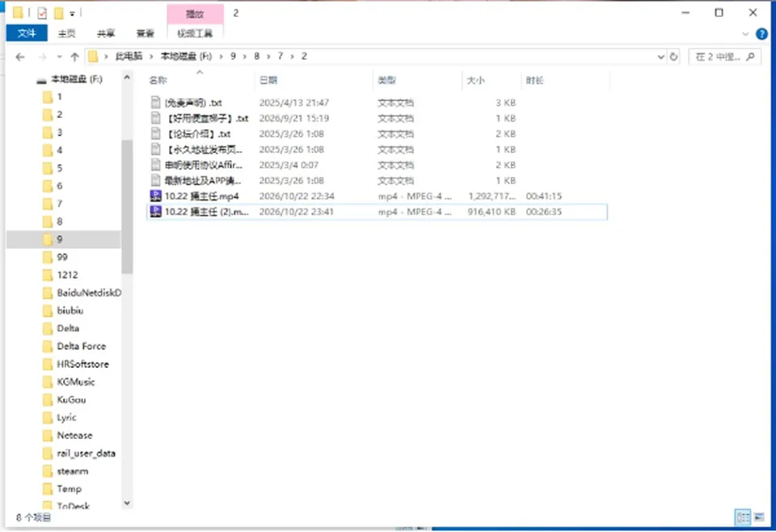The width and height of the screenshot is (776, 532).
Task: Click the new folder icon in quick access toolbar
Action: coord(58,14)
